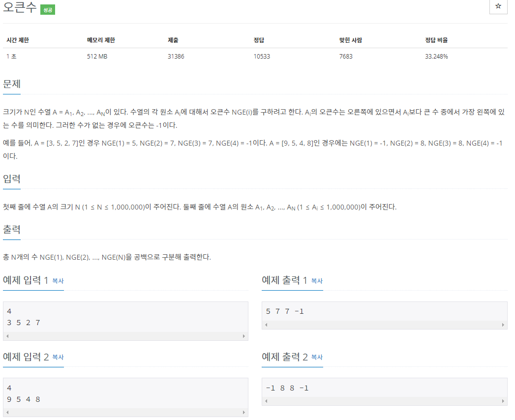515x420 pixels.
Task: Click the '512 MB' memory limit value
Action: 97,56
